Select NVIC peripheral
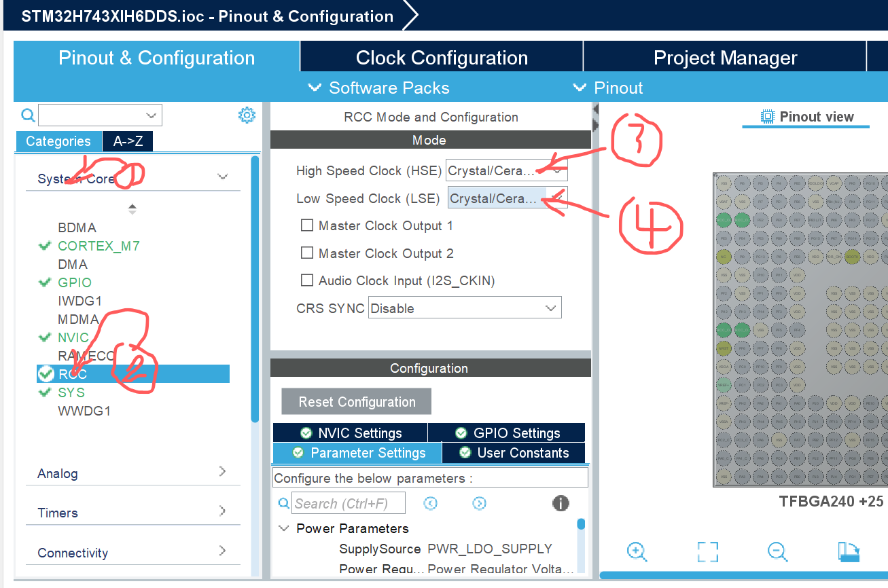 click(73, 337)
